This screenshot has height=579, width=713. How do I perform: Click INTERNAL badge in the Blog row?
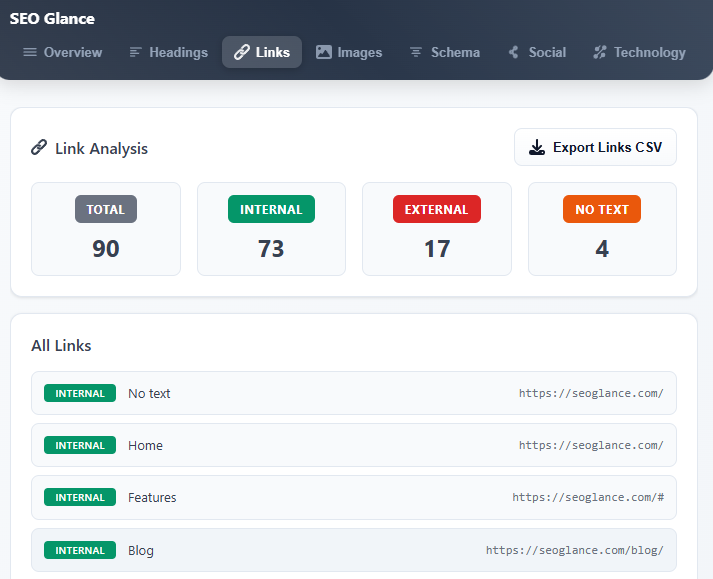tap(80, 550)
